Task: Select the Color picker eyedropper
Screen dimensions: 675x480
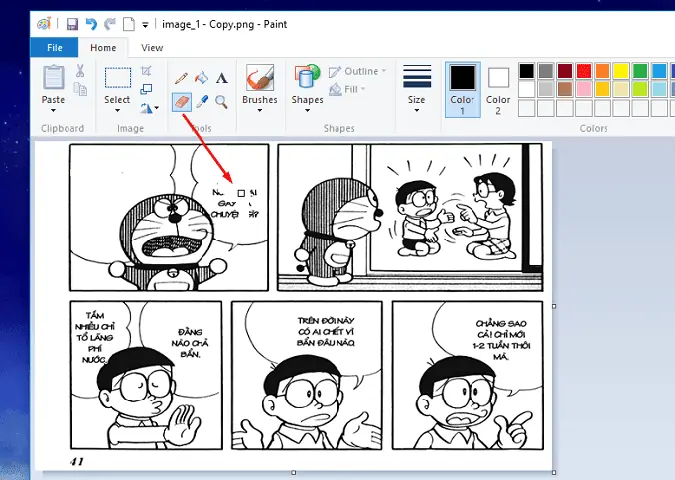Action: 201,102
